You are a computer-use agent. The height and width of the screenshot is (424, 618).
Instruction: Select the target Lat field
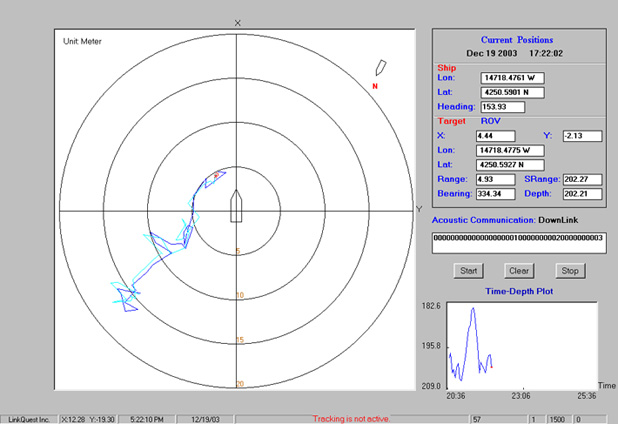pos(512,164)
